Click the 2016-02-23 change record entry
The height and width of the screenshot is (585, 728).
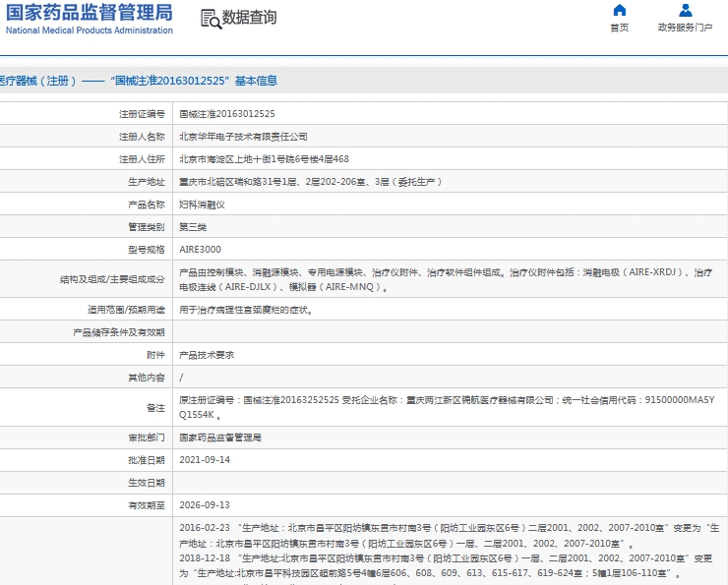[449, 536]
